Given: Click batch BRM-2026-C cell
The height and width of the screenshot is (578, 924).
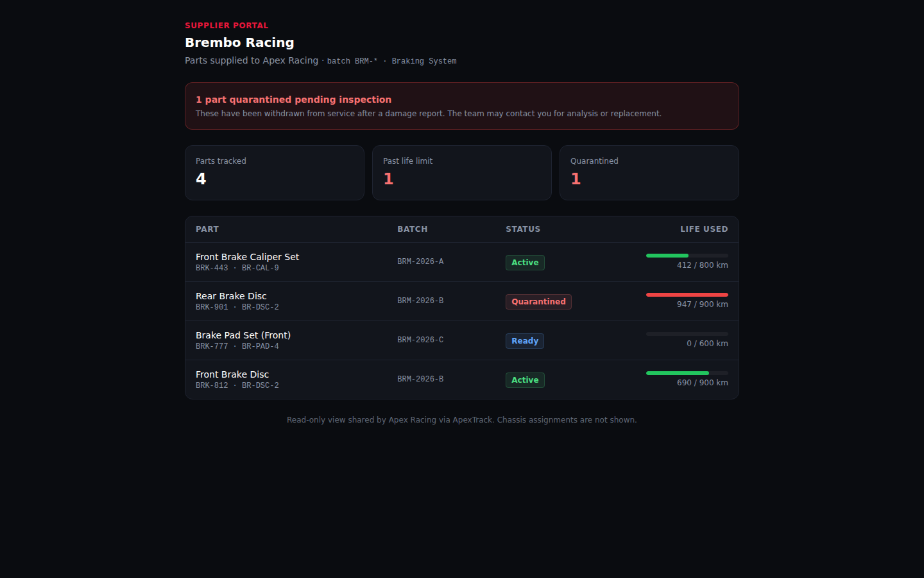Looking at the screenshot, I should (x=420, y=340).
